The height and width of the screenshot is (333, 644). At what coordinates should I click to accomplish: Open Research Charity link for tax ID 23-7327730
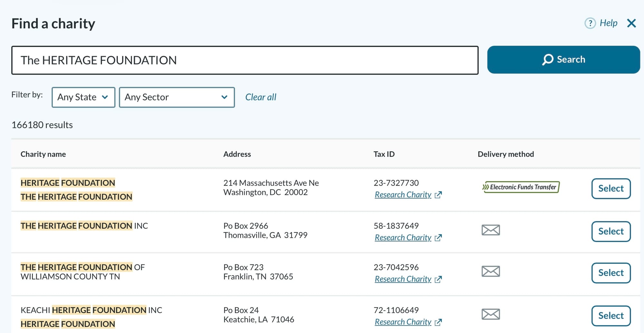point(408,195)
